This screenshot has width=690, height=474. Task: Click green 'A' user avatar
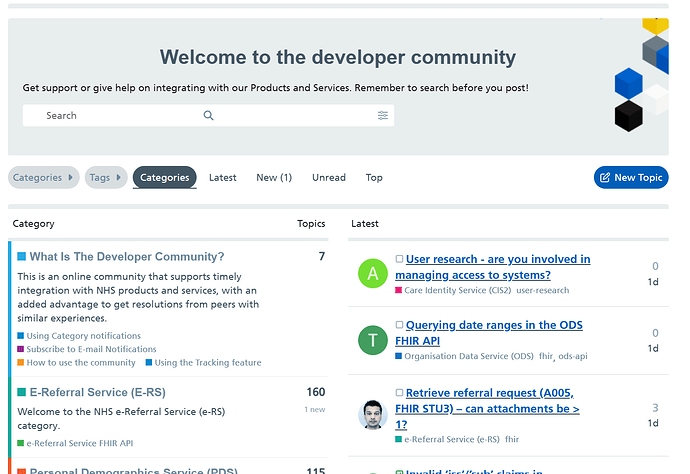point(372,274)
